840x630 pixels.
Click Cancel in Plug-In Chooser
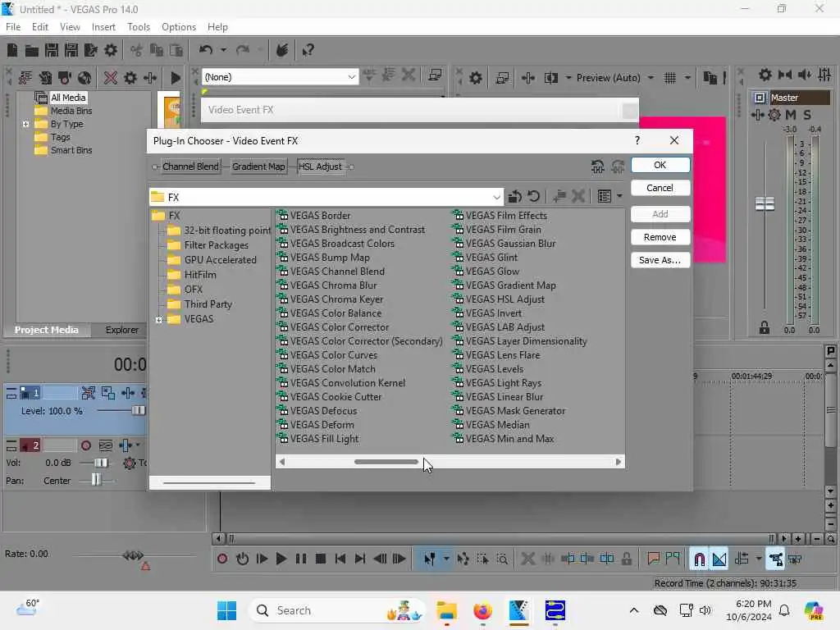(x=660, y=188)
